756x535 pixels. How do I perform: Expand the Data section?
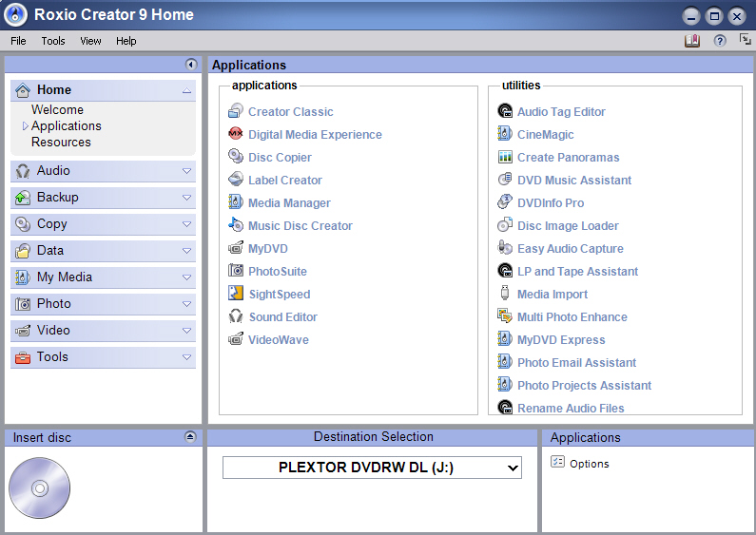186,251
